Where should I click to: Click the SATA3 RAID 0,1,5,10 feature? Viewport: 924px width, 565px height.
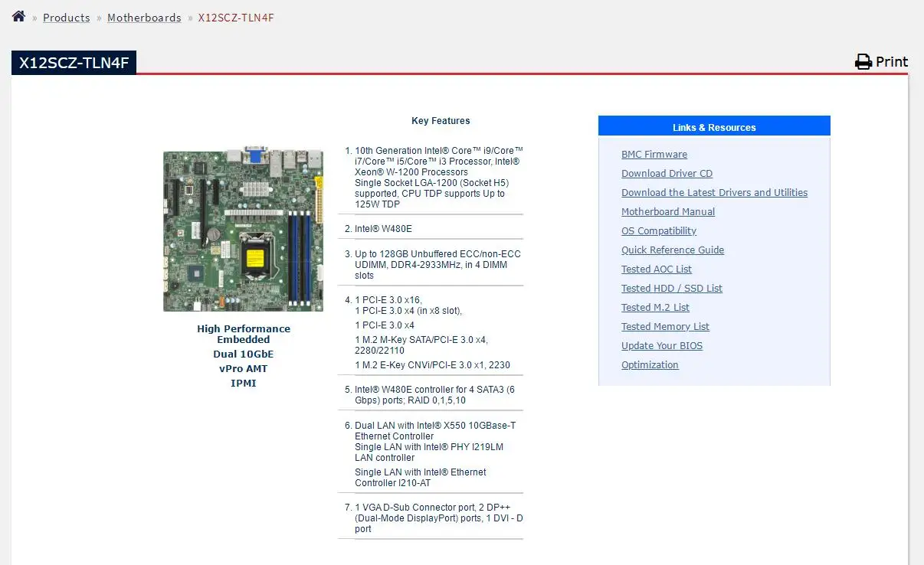coord(434,395)
